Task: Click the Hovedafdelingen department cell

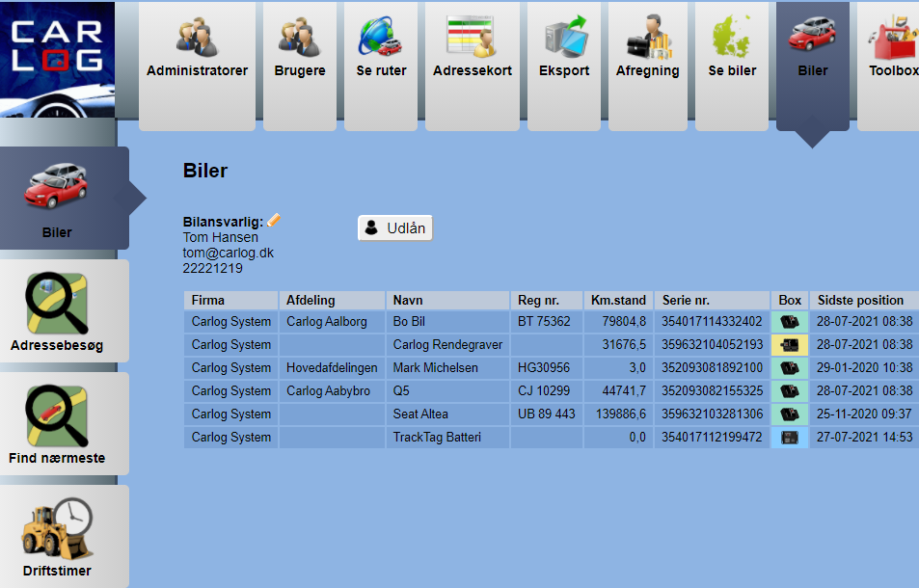Action: point(333,368)
